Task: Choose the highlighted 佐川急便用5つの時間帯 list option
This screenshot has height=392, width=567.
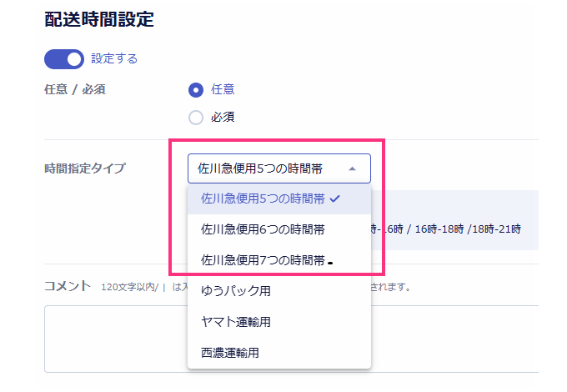Action: coord(263,199)
